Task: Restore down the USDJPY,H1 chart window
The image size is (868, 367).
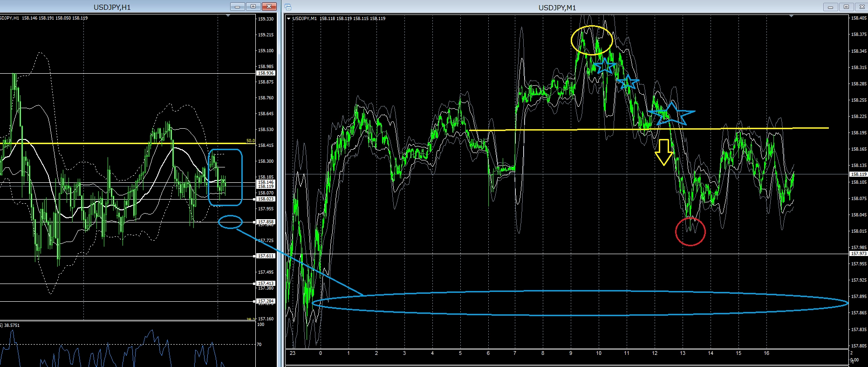Action: point(253,7)
